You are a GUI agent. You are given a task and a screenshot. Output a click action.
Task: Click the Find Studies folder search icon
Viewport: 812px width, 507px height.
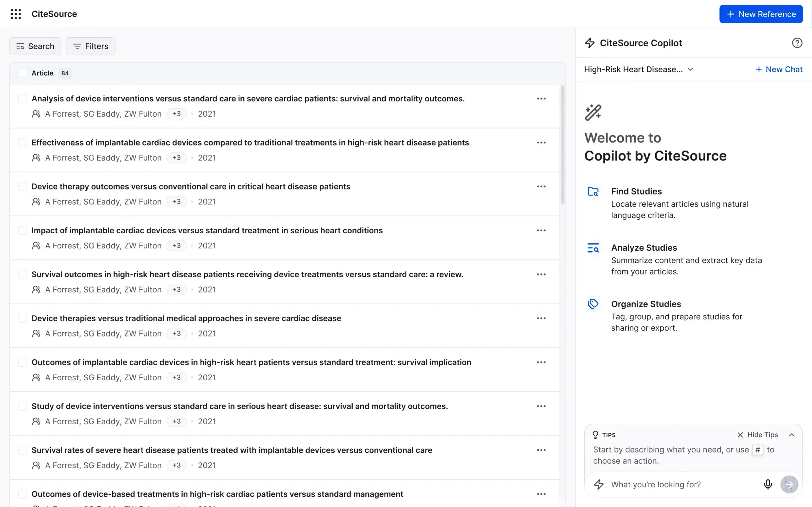[593, 191]
